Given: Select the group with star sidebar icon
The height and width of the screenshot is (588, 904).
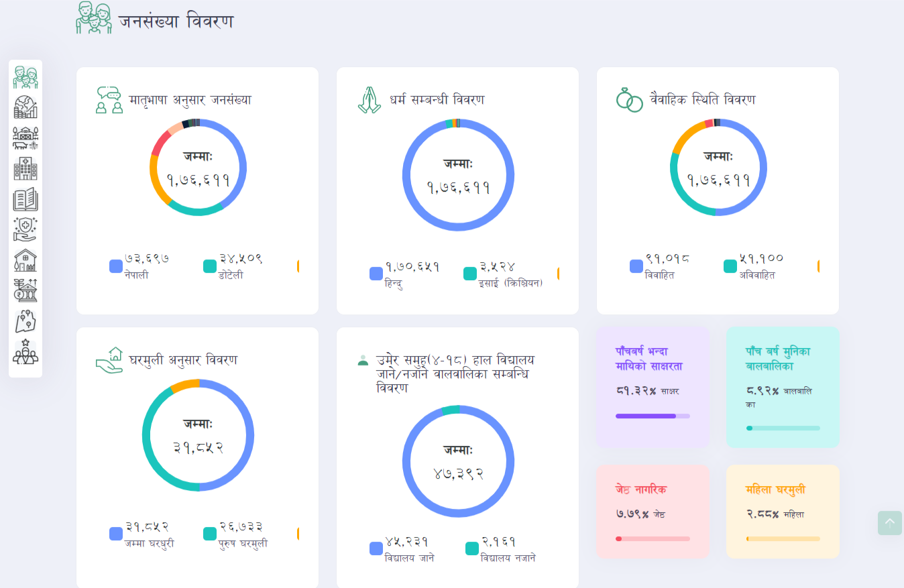Looking at the screenshot, I should 25,352.
